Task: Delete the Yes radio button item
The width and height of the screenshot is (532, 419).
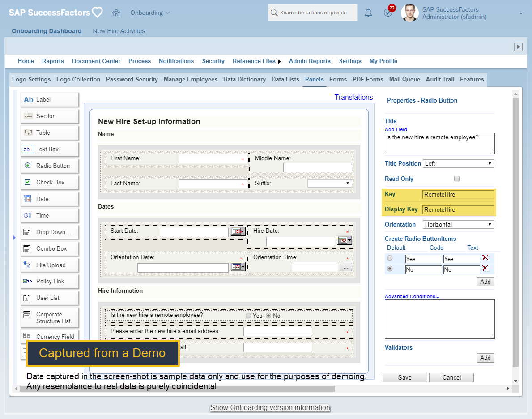Action: pos(485,258)
